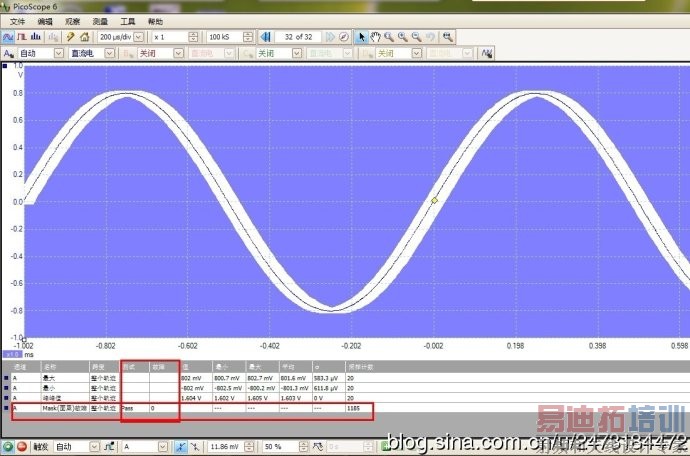Open trigger source channel A dropdown
This screenshot has width=690, height=456.
(163, 447)
